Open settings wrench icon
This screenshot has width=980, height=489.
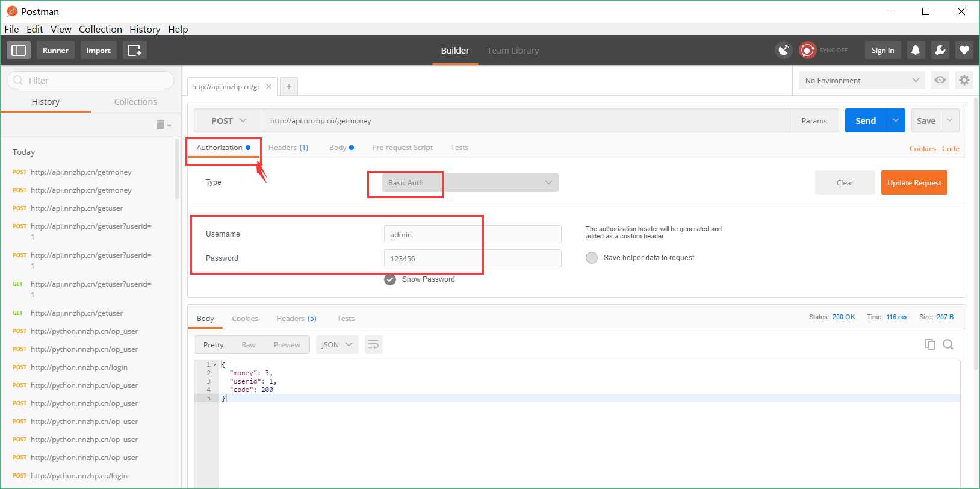[x=940, y=50]
